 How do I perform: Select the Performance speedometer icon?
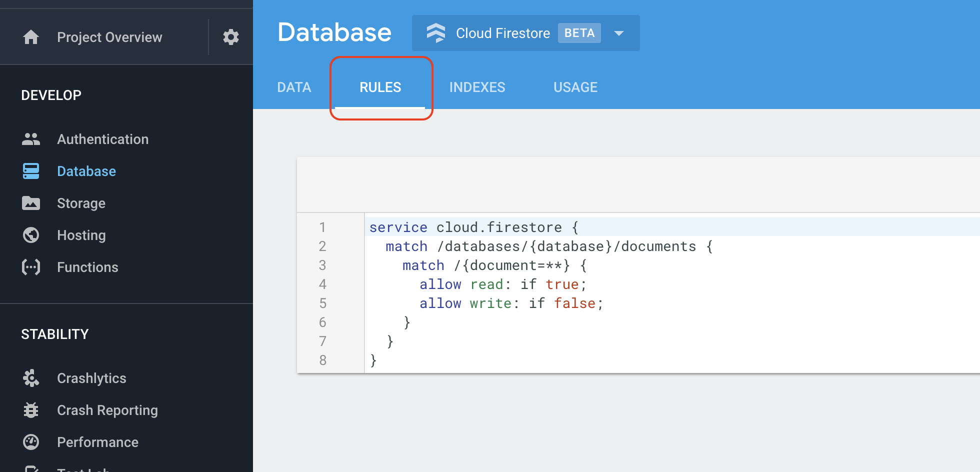pyautogui.click(x=30, y=442)
